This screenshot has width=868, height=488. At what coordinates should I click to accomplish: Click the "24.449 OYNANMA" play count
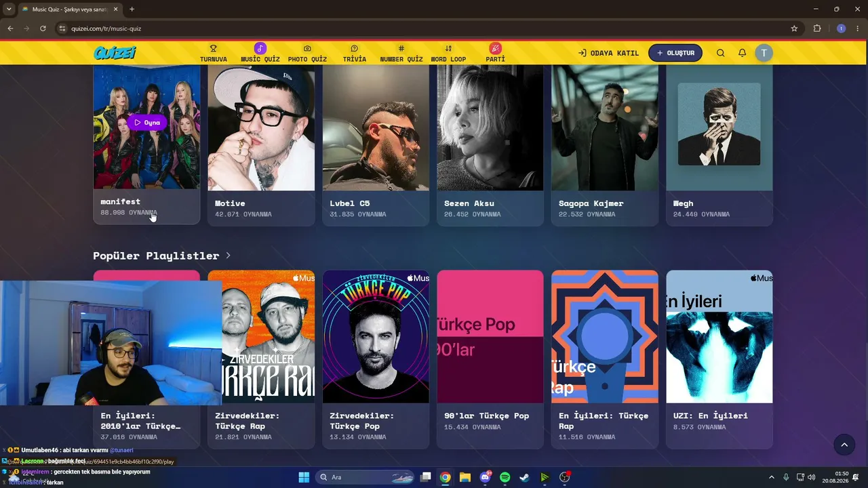point(702,214)
